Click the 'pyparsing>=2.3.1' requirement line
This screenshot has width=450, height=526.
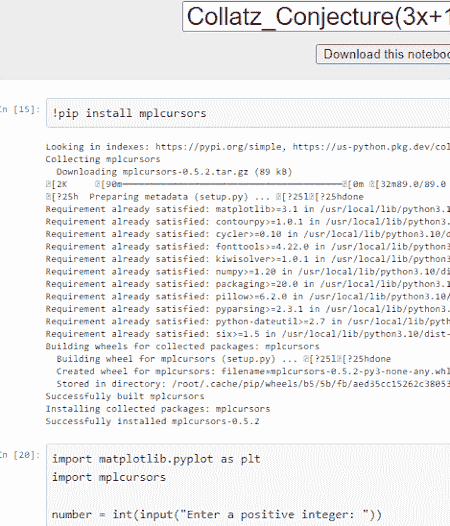(x=248, y=309)
